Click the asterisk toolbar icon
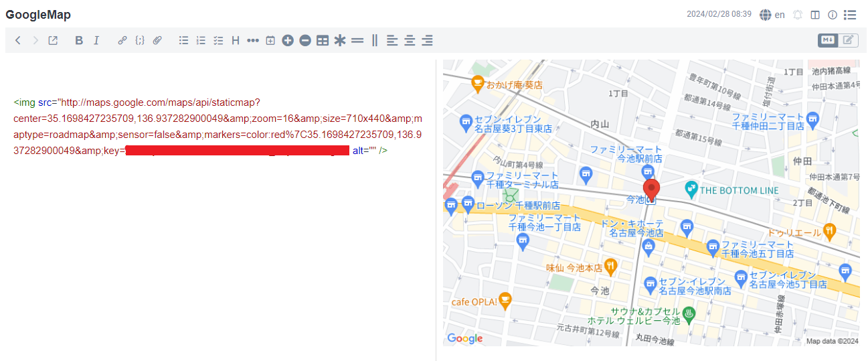The height and width of the screenshot is (361, 868). pos(340,40)
